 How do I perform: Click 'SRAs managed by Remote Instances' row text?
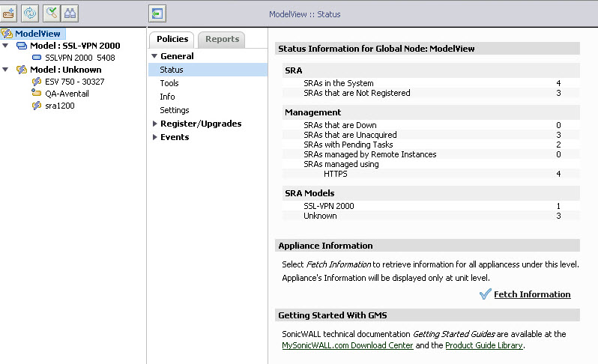[370, 154]
